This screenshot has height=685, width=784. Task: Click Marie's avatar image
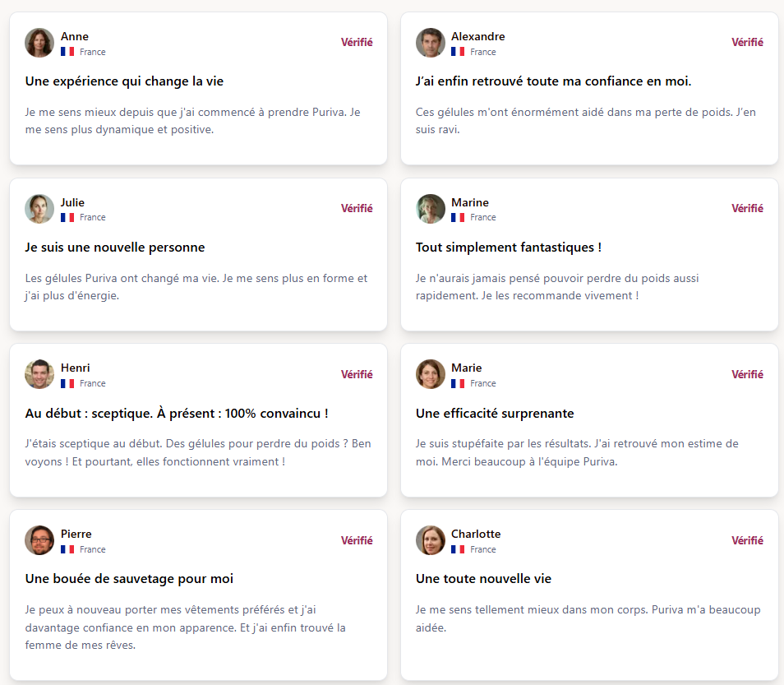[430, 374]
